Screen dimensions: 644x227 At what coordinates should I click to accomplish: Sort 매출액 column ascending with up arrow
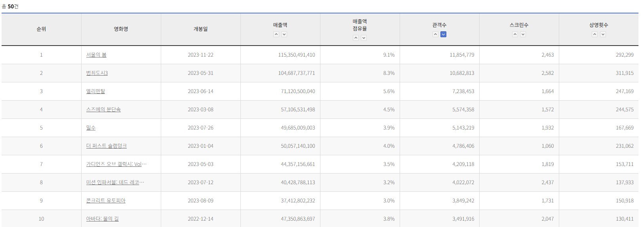(276, 34)
